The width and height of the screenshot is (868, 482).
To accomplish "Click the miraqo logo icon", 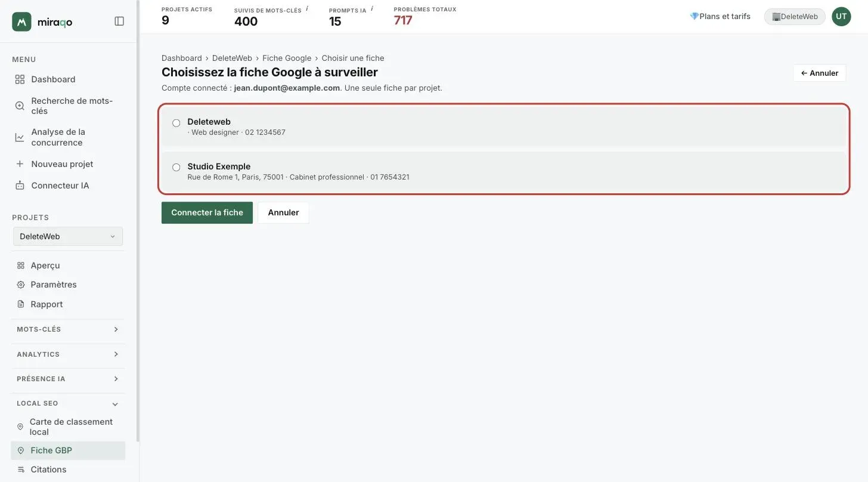I will (x=21, y=21).
